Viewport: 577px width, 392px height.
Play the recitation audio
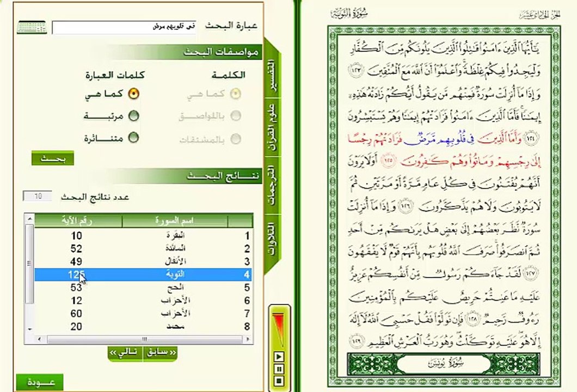(279, 356)
